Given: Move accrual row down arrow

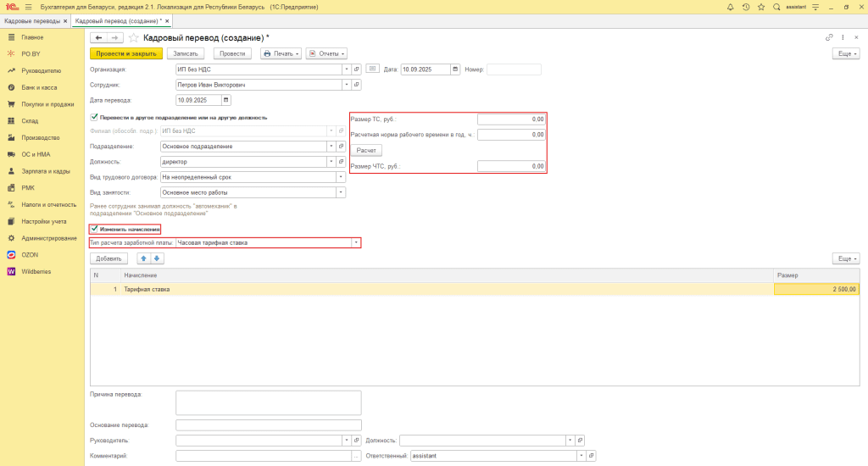Looking at the screenshot, I should point(157,258).
